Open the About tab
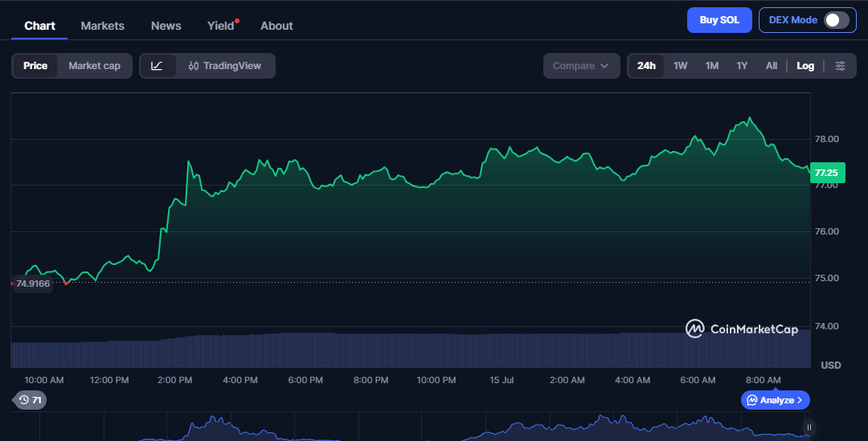This screenshot has width=868, height=441. pos(276,26)
